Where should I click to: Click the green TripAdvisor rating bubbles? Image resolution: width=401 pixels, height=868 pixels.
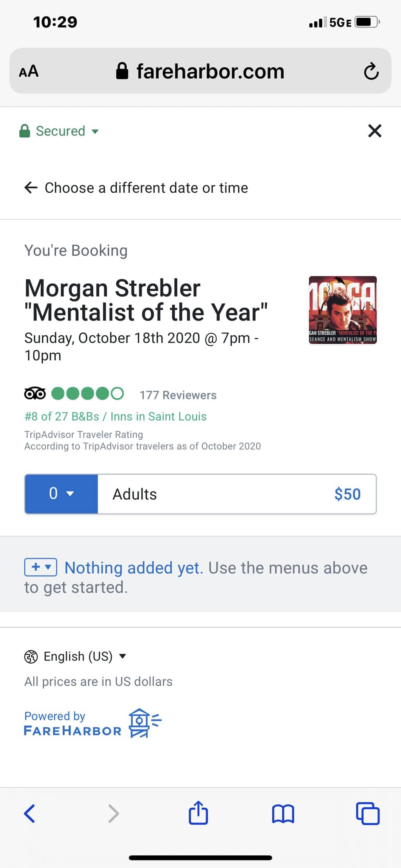pyautogui.click(x=87, y=393)
